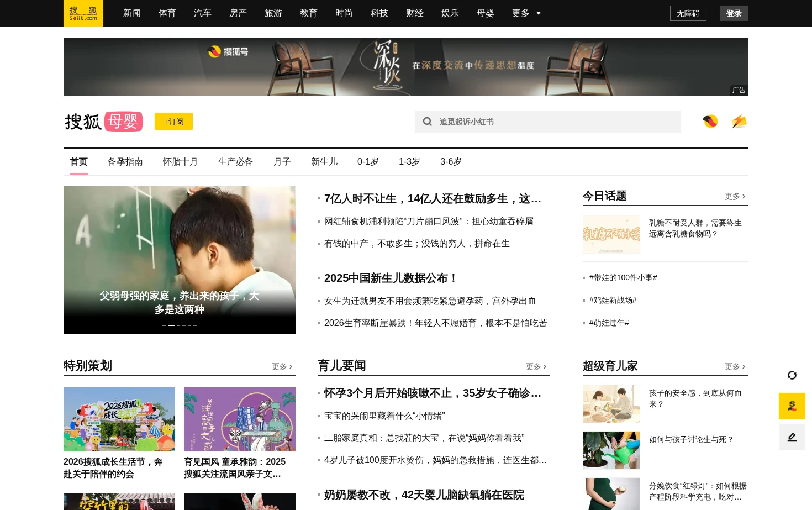Screen dimensions: 812x510
Task: Open 更多 for 育儿要闻 section
Action: [x=536, y=366]
